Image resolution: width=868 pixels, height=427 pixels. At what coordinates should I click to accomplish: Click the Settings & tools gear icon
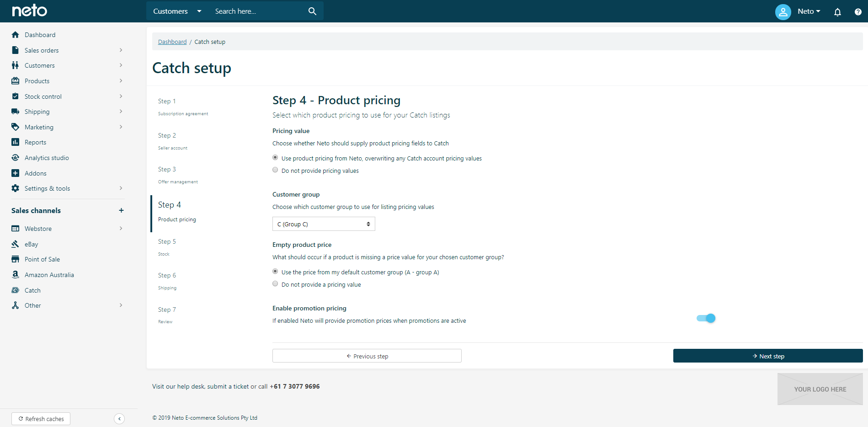pyautogui.click(x=16, y=188)
